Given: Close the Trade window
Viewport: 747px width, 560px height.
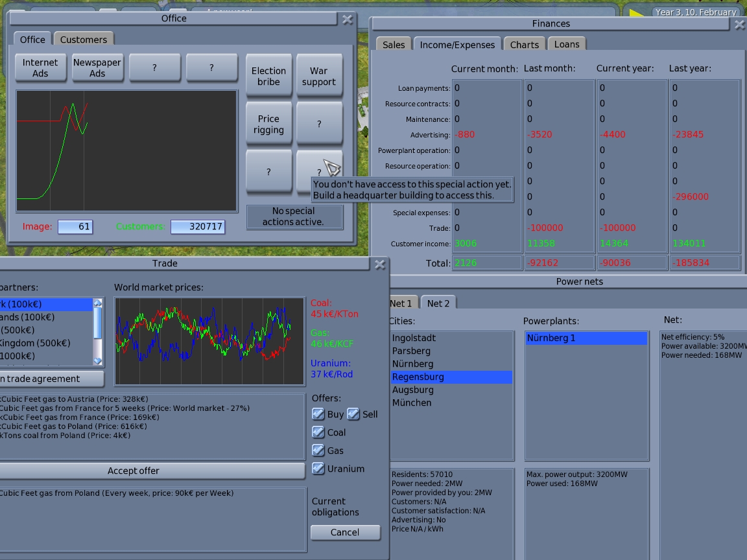Looking at the screenshot, I should click(380, 264).
